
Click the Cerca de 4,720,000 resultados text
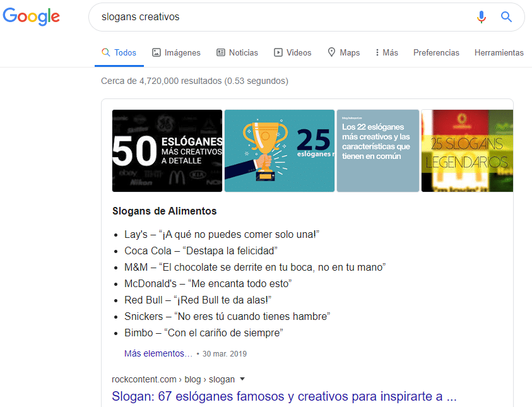[x=195, y=81]
